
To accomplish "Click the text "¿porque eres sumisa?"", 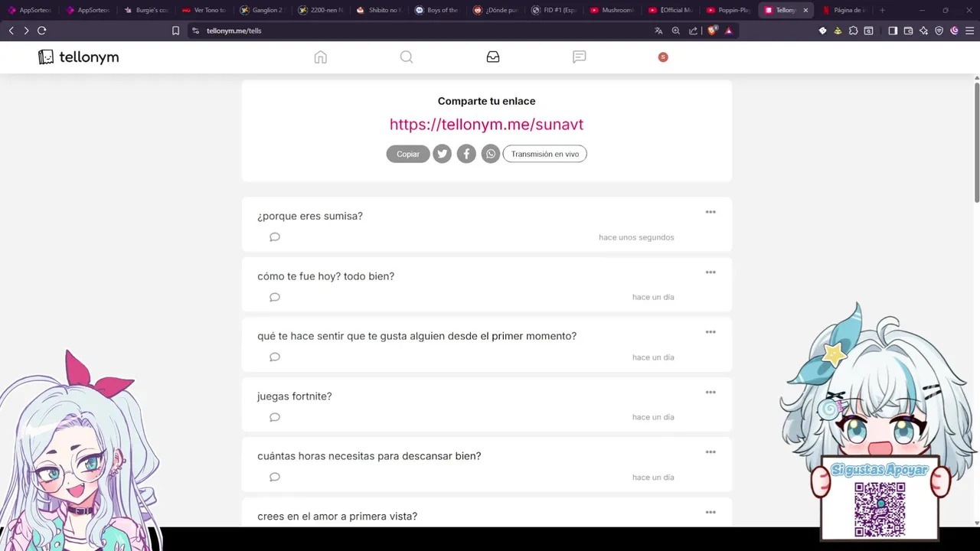I will 310,216.
